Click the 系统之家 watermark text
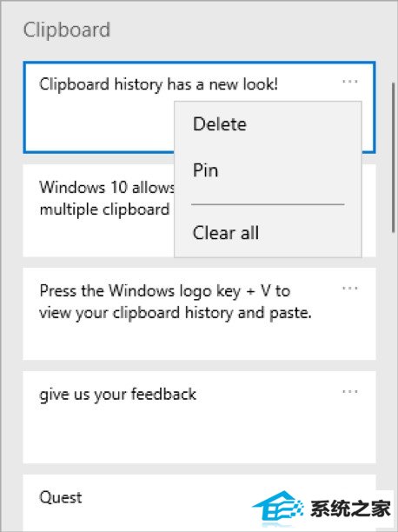Screen dimensions: 398x532 click(350, 509)
